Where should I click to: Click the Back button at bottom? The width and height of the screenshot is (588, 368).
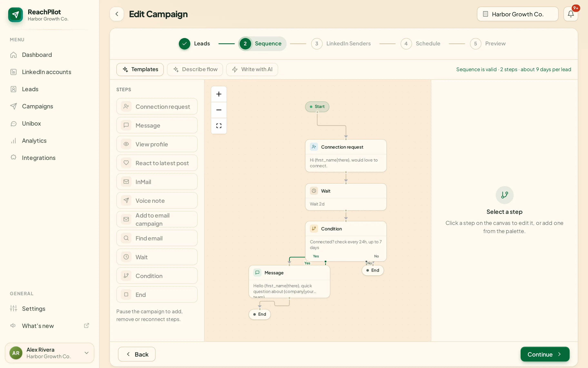137,354
